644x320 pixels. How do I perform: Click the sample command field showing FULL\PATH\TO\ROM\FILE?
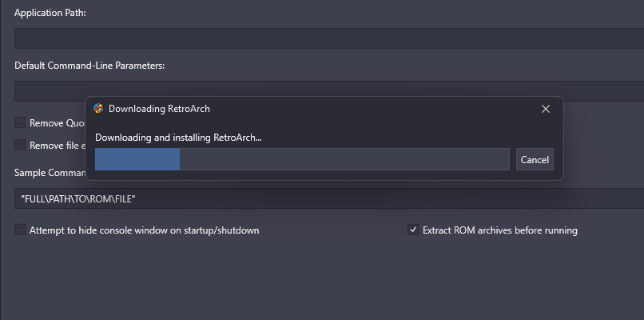(329, 198)
